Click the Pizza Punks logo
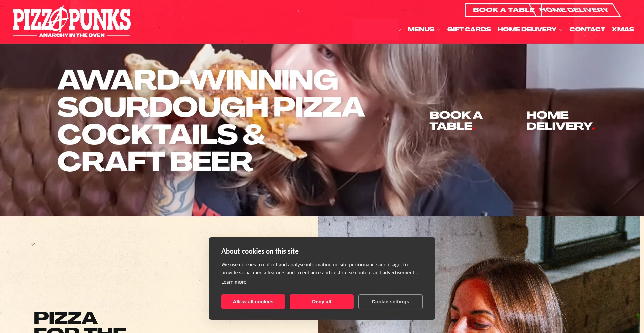The width and height of the screenshot is (644, 333). point(72,21)
